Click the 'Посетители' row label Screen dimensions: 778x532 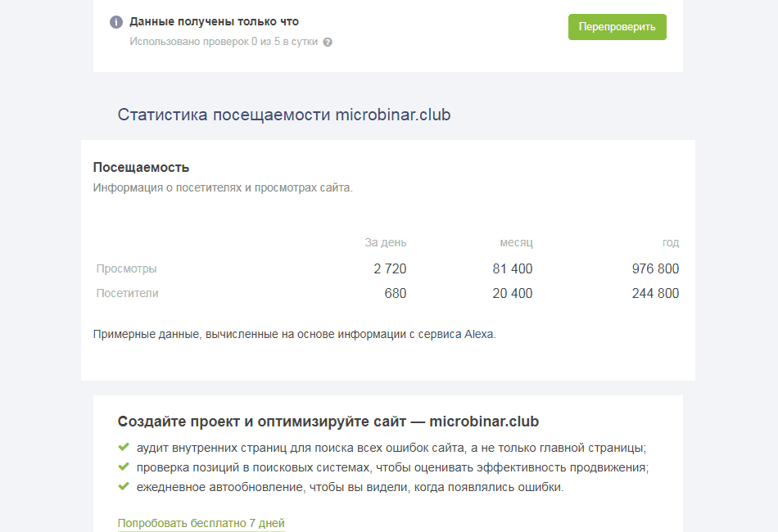pos(127,293)
